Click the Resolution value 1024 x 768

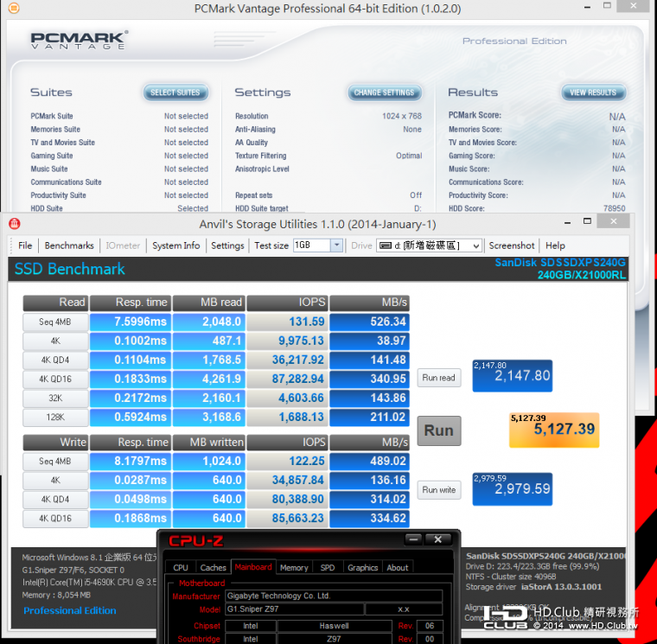pyautogui.click(x=402, y=116)
